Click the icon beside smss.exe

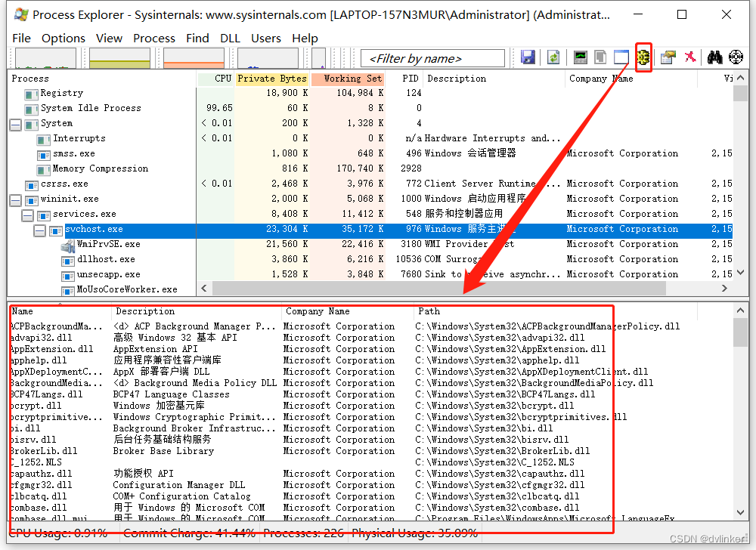44,154
